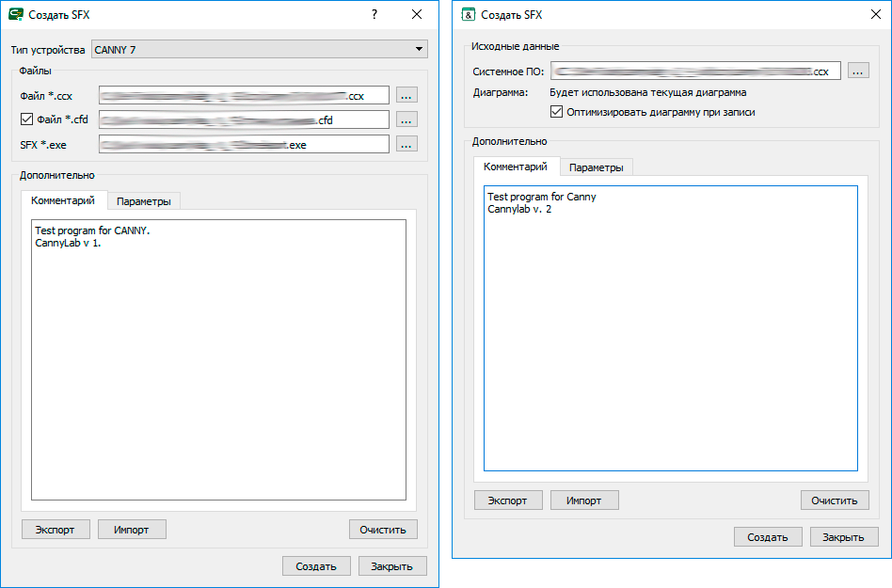
Task: Close the left Создать SFX window
Action: [417, 14]
